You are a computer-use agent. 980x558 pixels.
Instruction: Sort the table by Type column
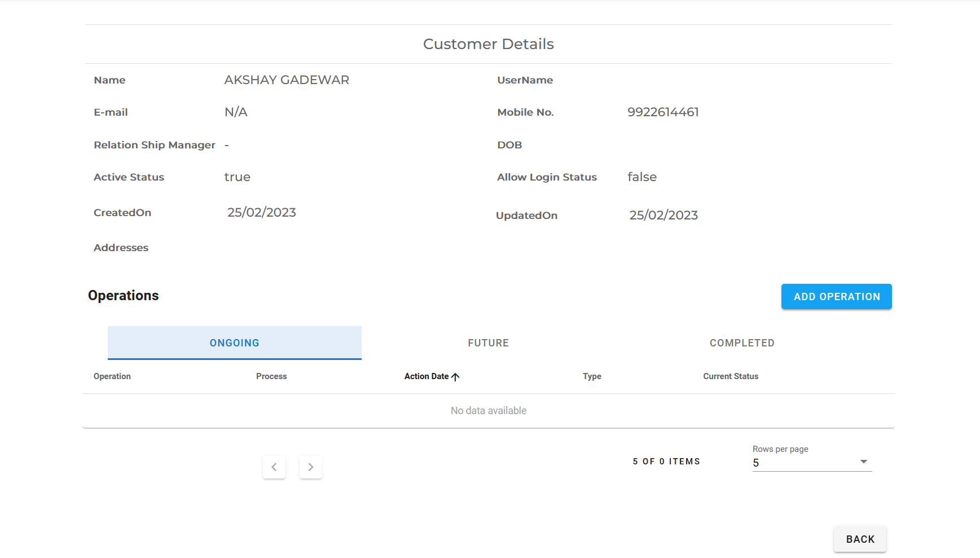(592, 376)
